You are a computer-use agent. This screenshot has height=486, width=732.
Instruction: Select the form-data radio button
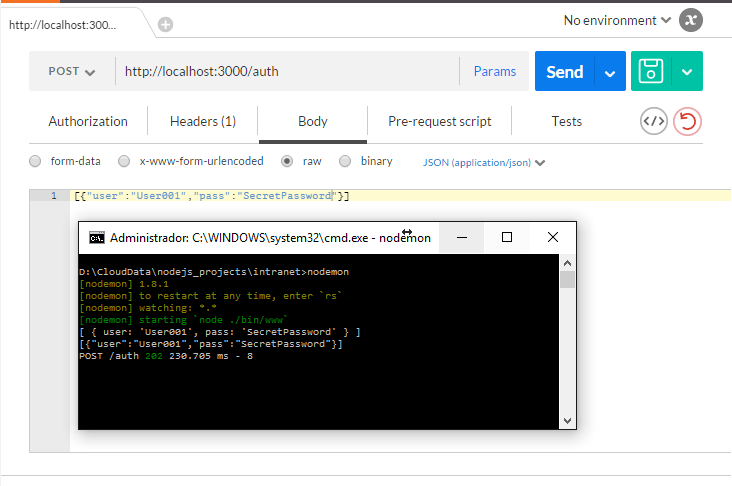coord(35,161)
